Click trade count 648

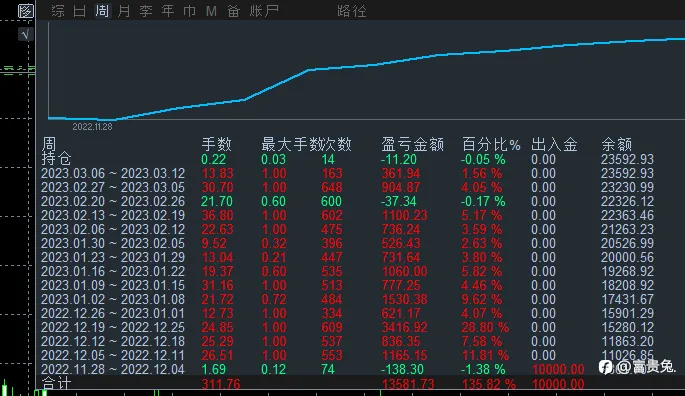(332, 188)
